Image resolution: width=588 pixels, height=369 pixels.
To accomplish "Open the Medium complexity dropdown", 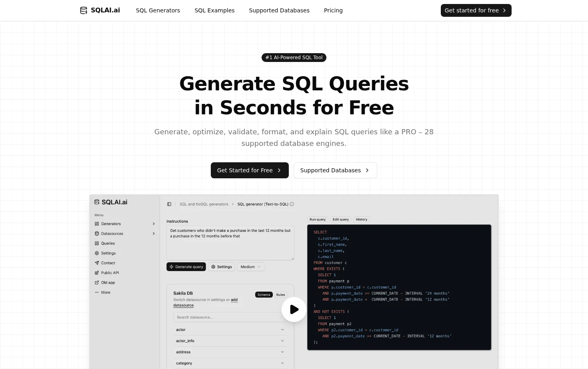I will (251, 267).
